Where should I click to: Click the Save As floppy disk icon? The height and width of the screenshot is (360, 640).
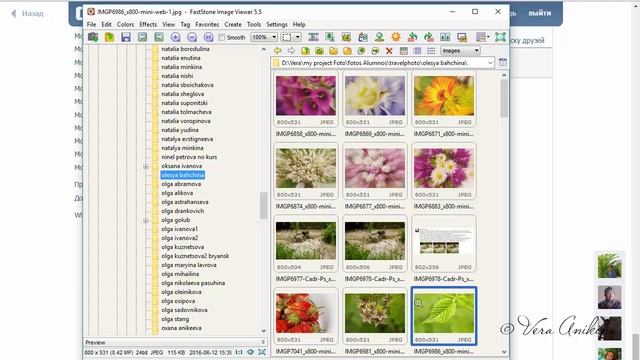click(126, 37)
